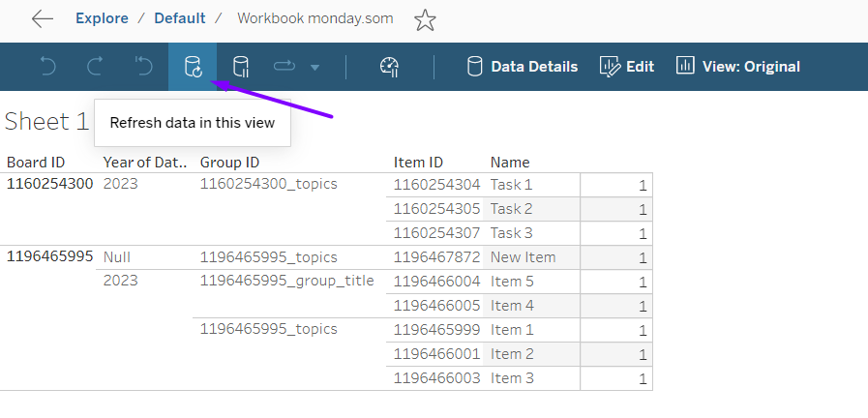Click the Undo icon in toolbar
Screen dimensions: 868x418
tap(48, 67)
